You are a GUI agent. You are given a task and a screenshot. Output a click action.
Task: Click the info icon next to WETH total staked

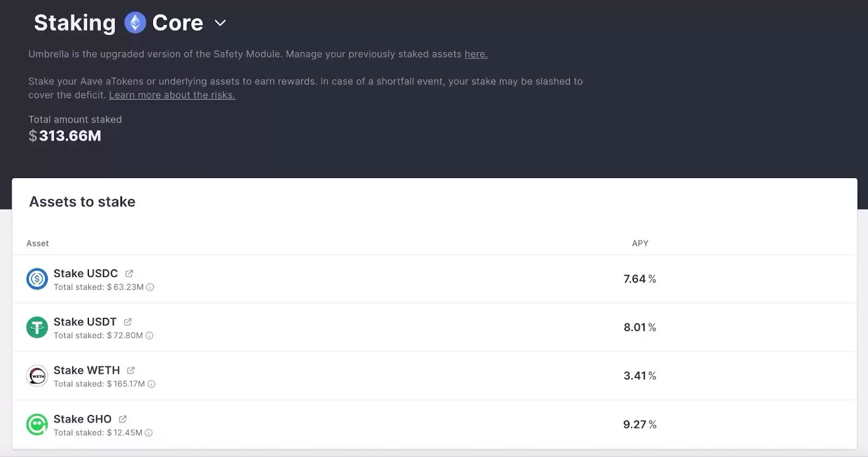(x=152, y=384)
